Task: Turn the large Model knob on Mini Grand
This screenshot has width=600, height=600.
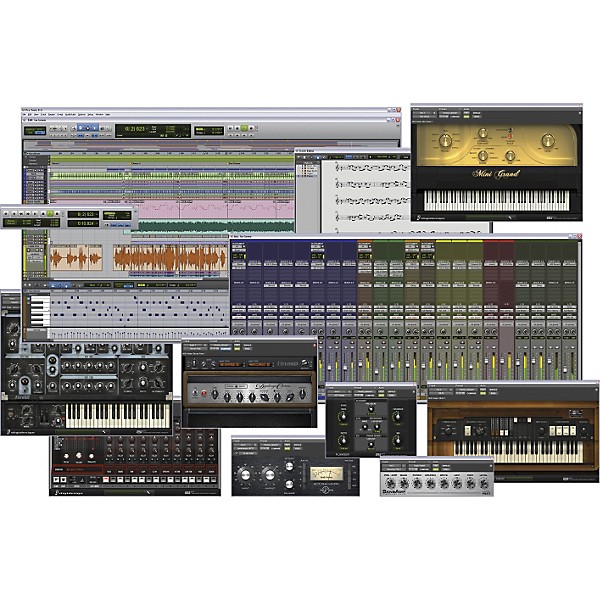Action: coord(445,141)
